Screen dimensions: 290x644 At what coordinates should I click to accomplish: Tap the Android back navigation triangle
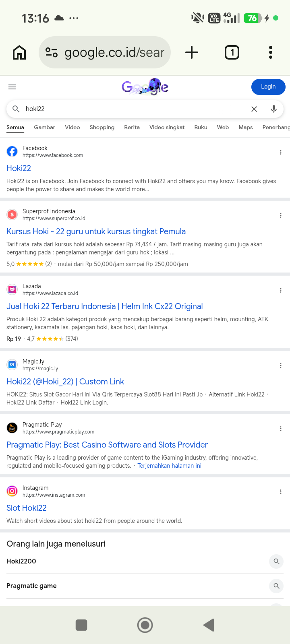pos(209,625)
